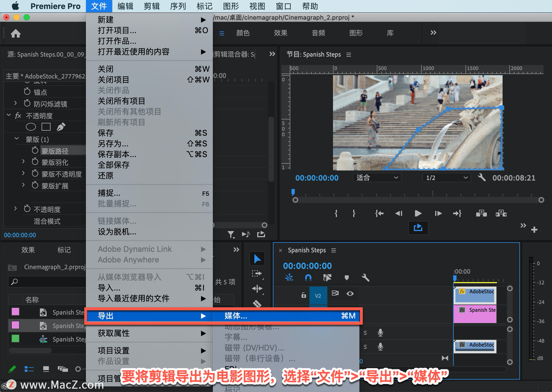
Task: Toggle Linked Selection in the timeline
Action: point(327,277)
